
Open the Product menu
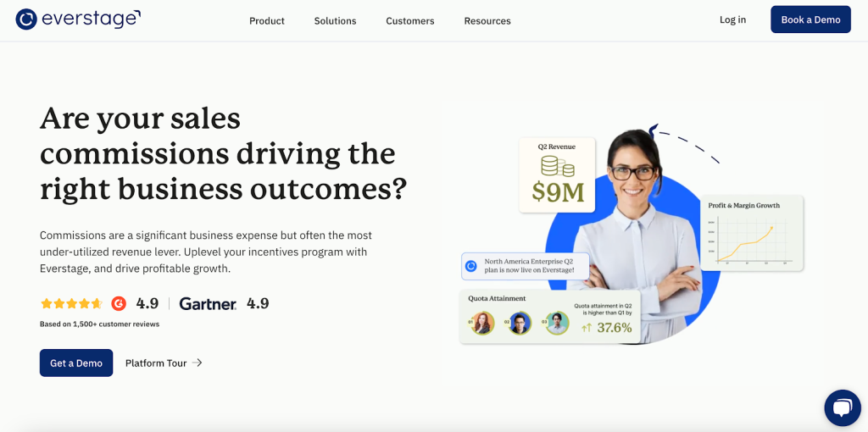coord(267,20)
